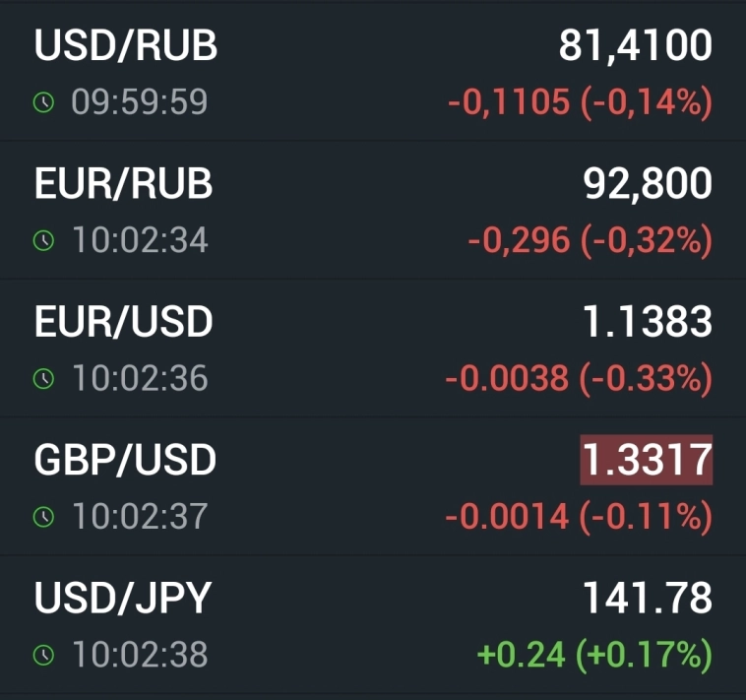Viewport: 746px width, 700px height.
Task: Open the EUR/RUB currency pair
Action: pyautogui.click(x=123, y=184)
